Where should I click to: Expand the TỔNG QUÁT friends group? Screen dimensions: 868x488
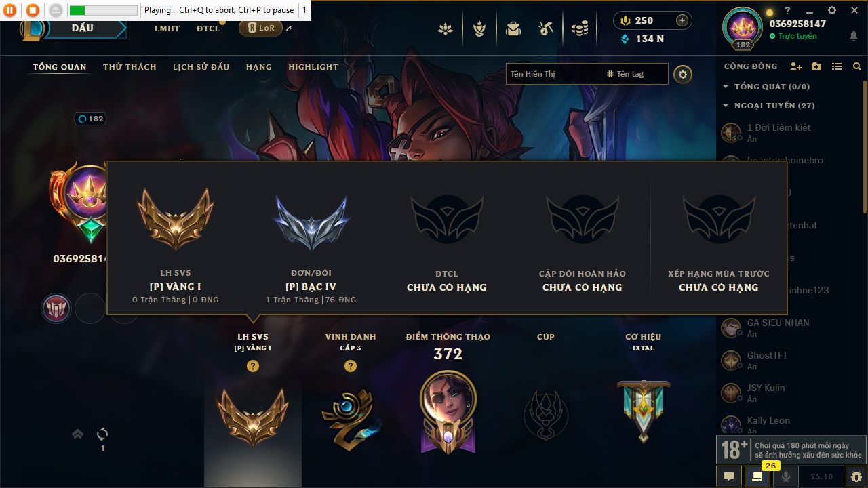[726, 87]
